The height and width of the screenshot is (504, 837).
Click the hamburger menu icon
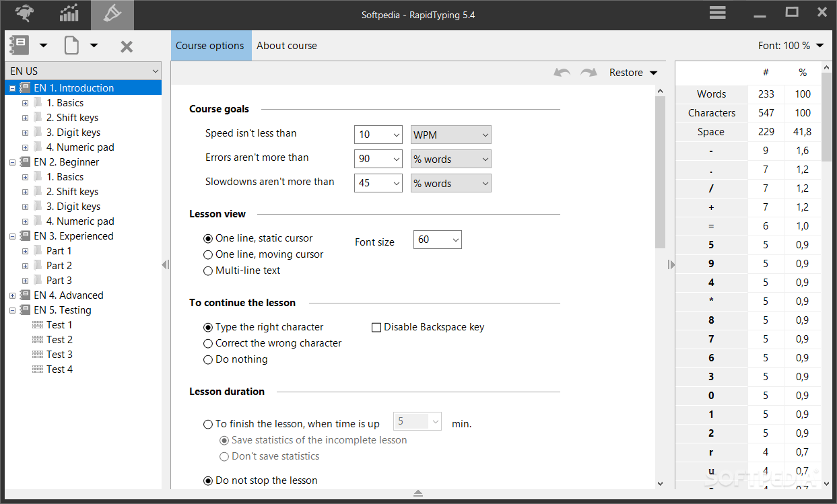(717, 13)
